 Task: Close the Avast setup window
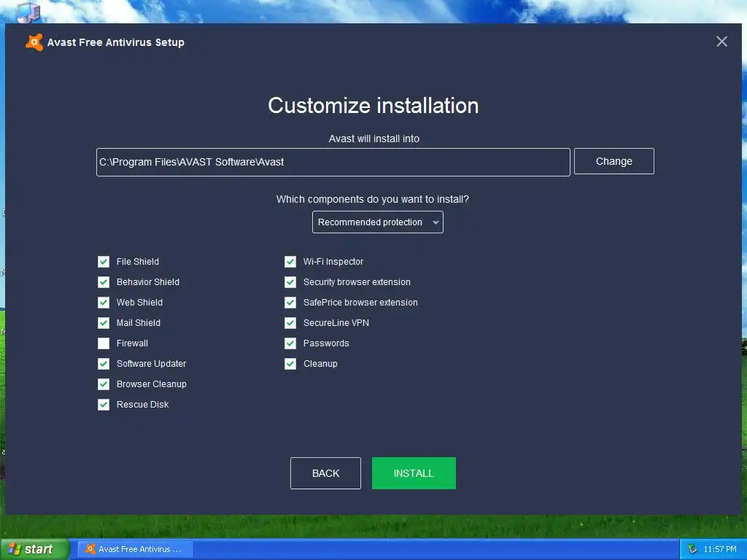coord(721,42)
